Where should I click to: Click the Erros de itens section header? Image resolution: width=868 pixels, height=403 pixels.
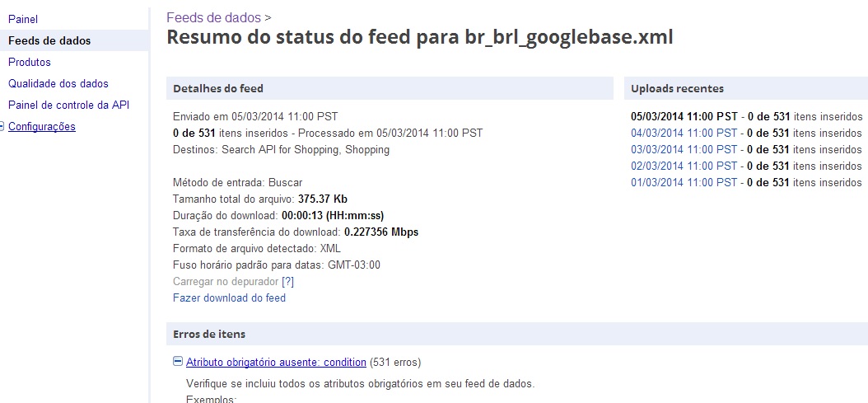(x=209, y=334)
